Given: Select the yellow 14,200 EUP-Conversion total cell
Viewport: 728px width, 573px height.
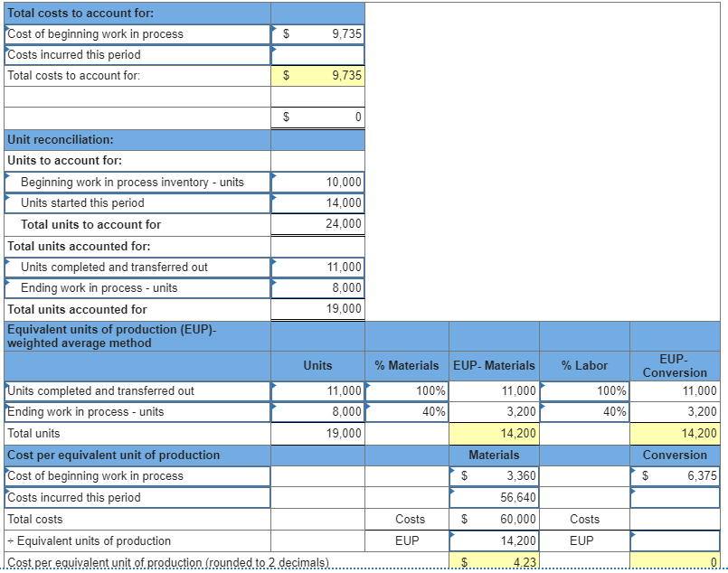Looking at the screenshot, I should coord(675,433).
